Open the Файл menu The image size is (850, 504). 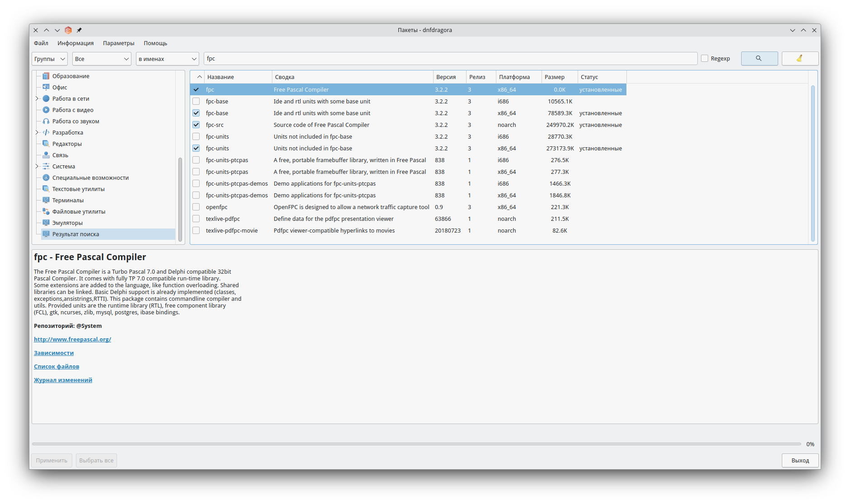(x=41, y=43)
